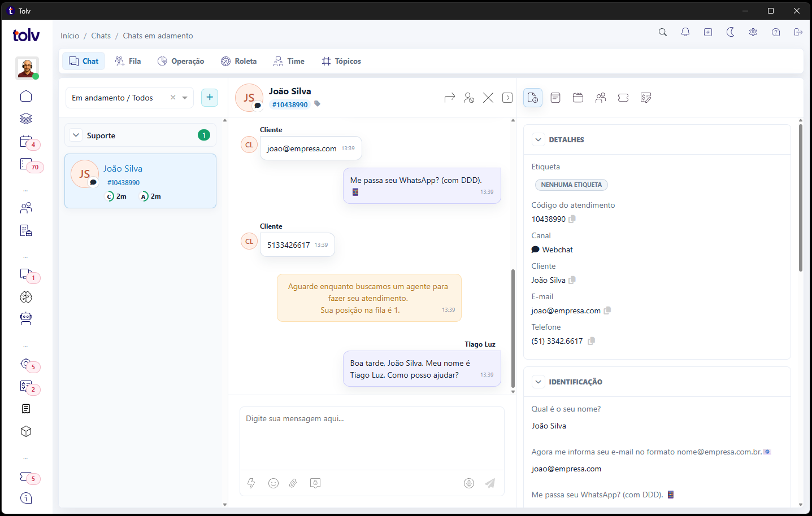
Task: Record audio with the microphone icon
Action: tap(469, 483)
